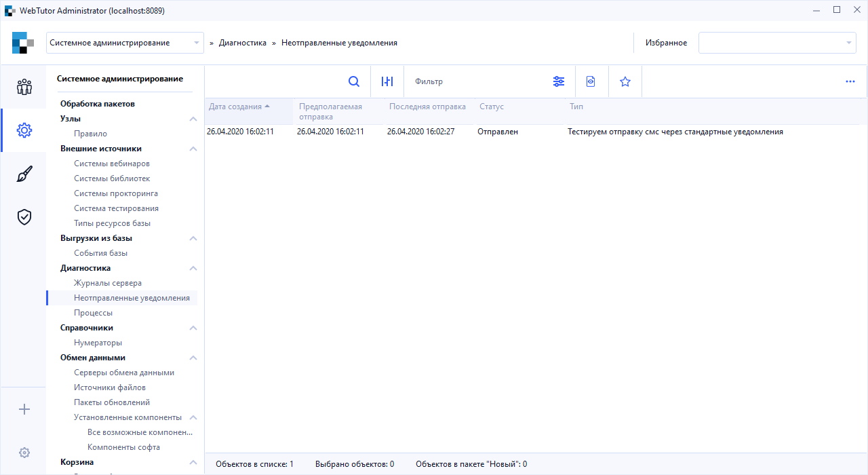Image resolution: width=868 pixels, height=475 pixels.
Task: Open Серверы обмена данными tree item
Action: pos(124,373)
